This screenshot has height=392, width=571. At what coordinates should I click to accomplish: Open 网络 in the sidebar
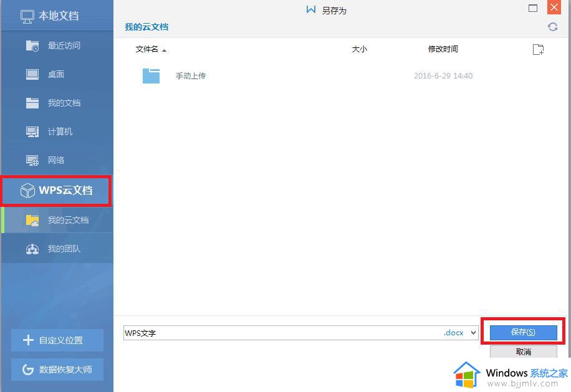click(57, 160)
